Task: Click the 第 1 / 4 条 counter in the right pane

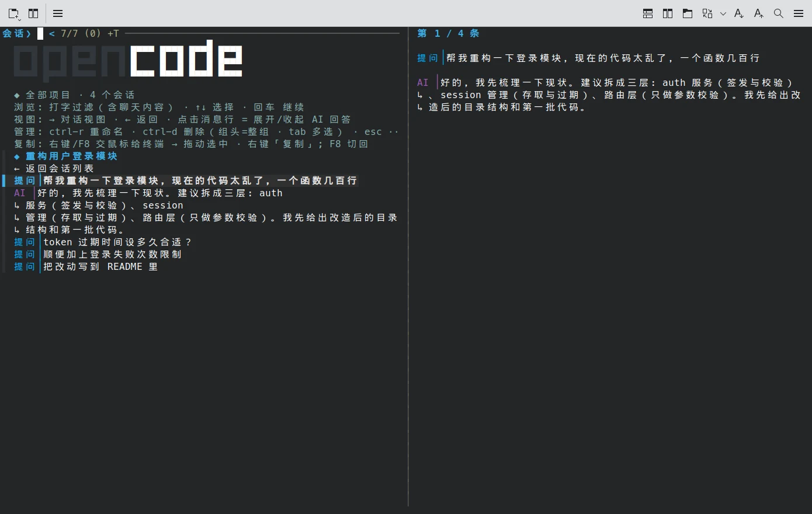Action: point(448,33)
